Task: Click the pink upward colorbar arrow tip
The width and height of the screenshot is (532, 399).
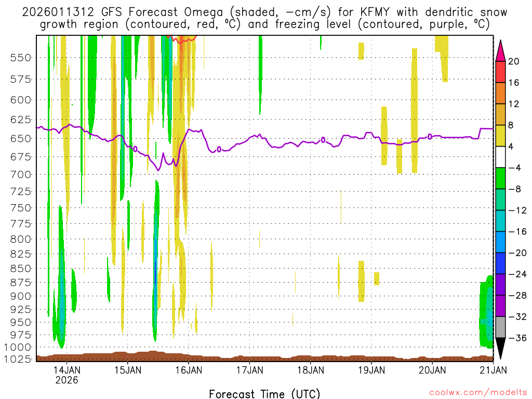Action: (500, 51)
